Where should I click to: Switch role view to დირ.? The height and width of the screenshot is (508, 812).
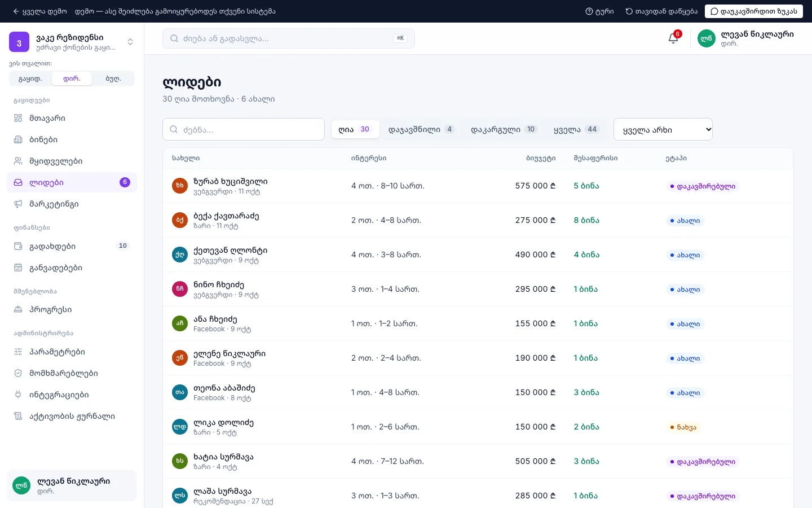[72, 78]
